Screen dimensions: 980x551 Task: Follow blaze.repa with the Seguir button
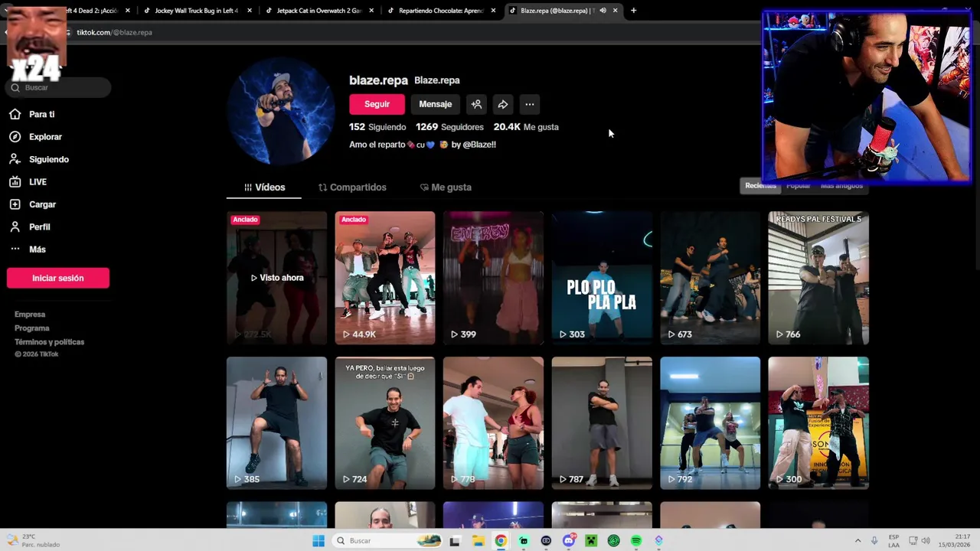pos(377,104)
